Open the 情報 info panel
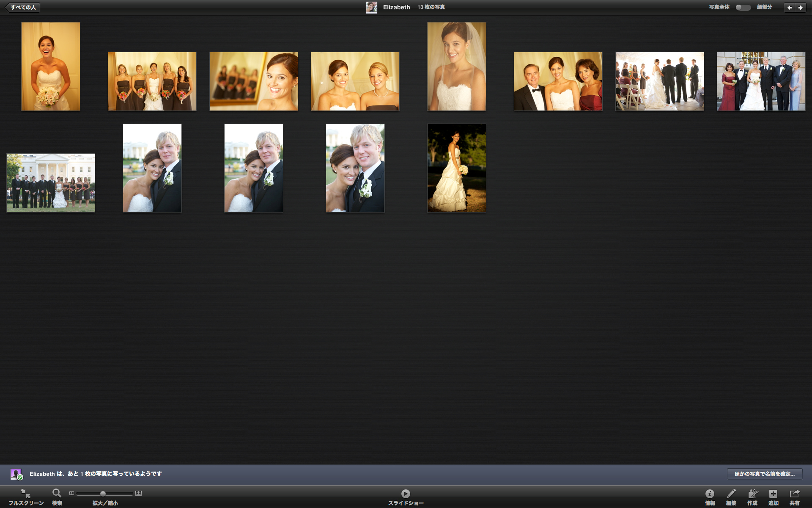The height and width of the screenshot is (508, 812). coord(710,494)
